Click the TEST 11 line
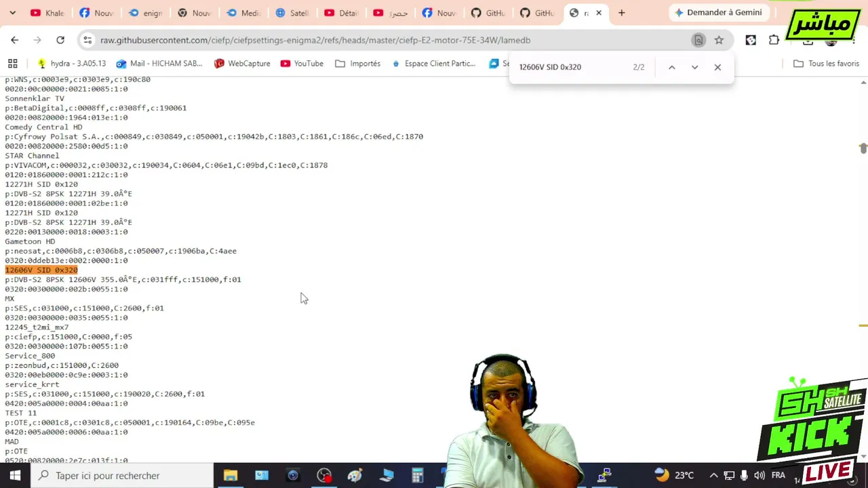The height and width of the screenshot is (488, 868). 21,413
